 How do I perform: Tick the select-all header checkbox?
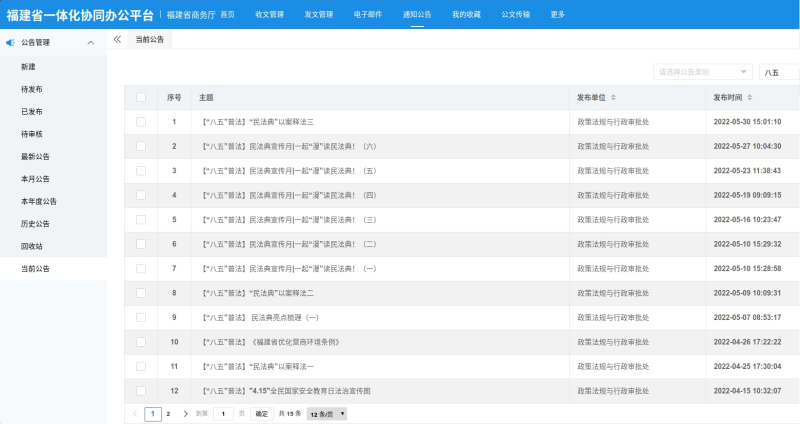(x=141, y=98)
